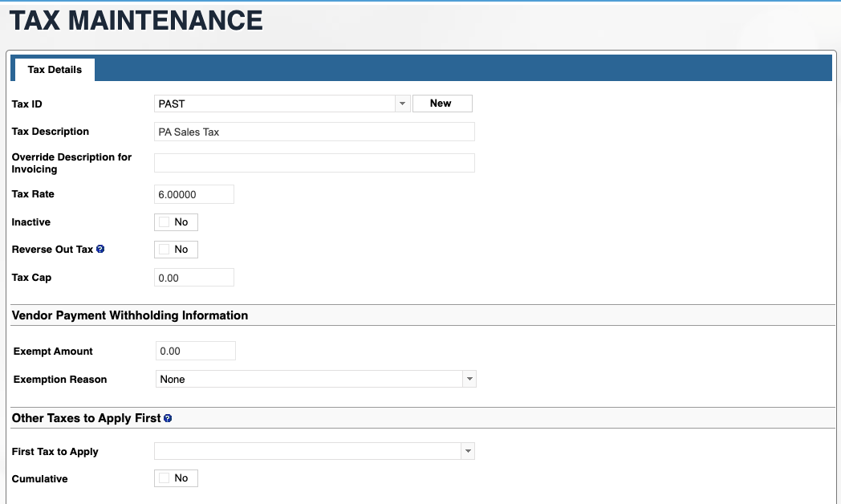This screenshot has width=841, height=504.
Task: Click inside the empty First Tax to Apply box
Action: click(307, 452)
